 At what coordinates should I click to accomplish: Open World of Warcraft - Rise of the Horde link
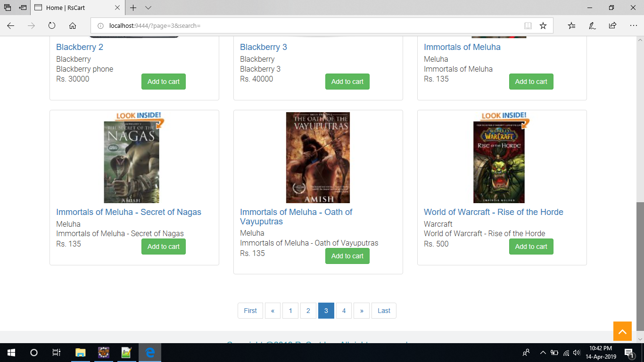click(x=494, y=212)
